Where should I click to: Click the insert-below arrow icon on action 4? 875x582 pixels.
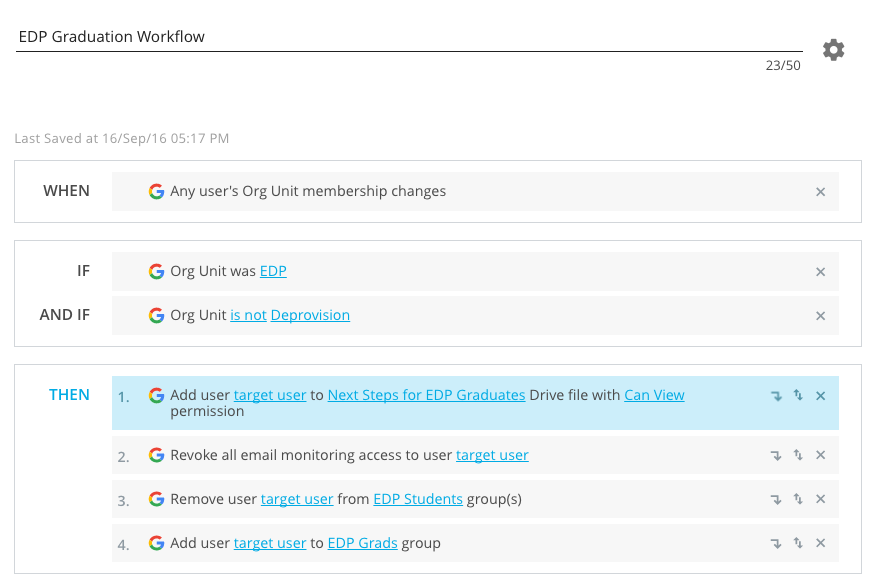(x=776, y=544)
